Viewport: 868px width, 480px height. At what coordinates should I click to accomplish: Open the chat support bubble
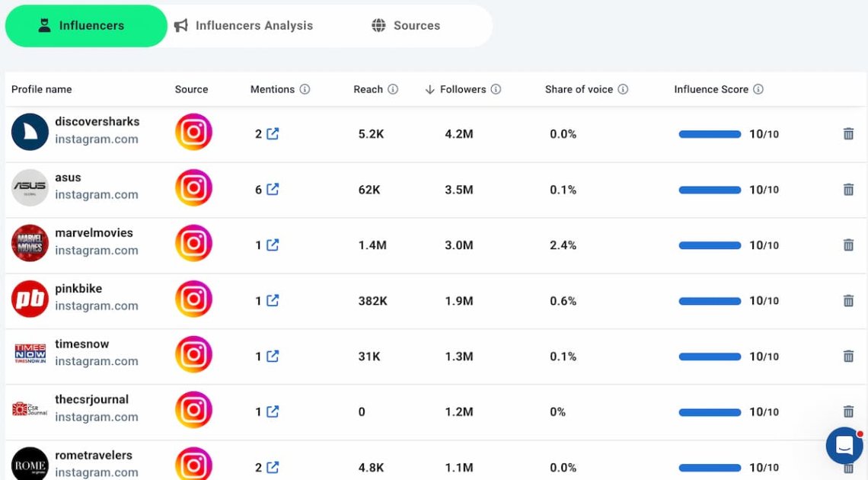coord(844,446)
